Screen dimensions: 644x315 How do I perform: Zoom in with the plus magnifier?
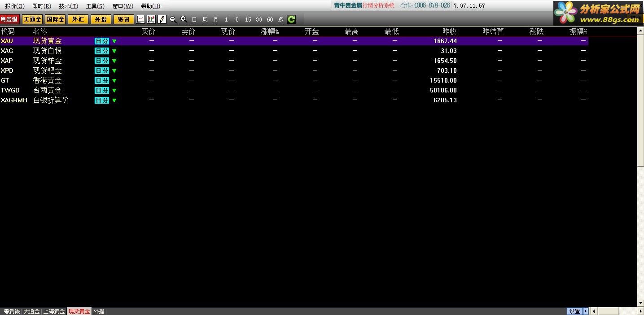184,19
